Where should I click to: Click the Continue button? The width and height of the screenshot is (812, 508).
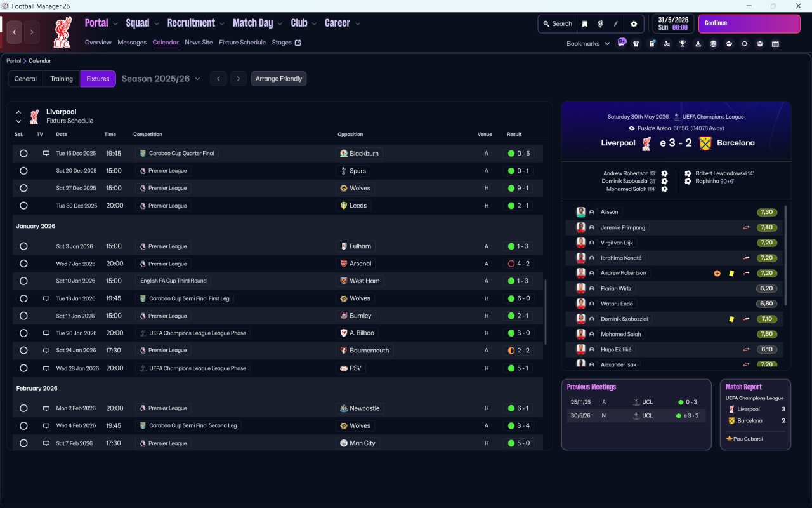749,23
